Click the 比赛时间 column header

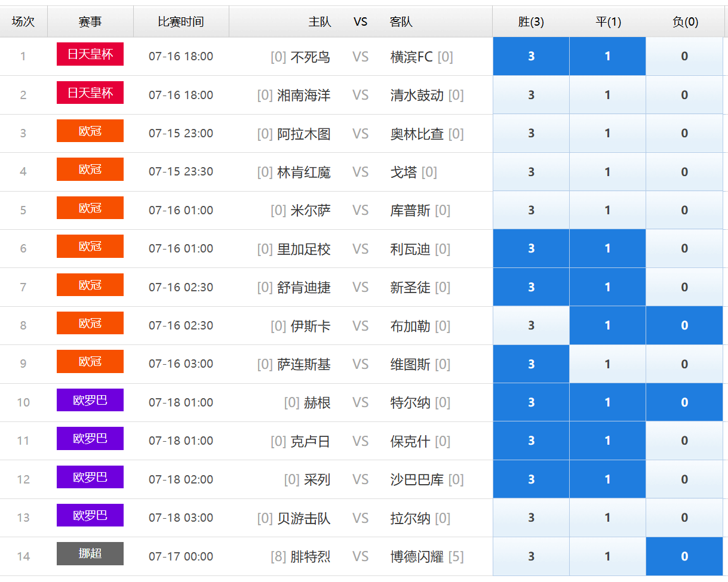181,22
